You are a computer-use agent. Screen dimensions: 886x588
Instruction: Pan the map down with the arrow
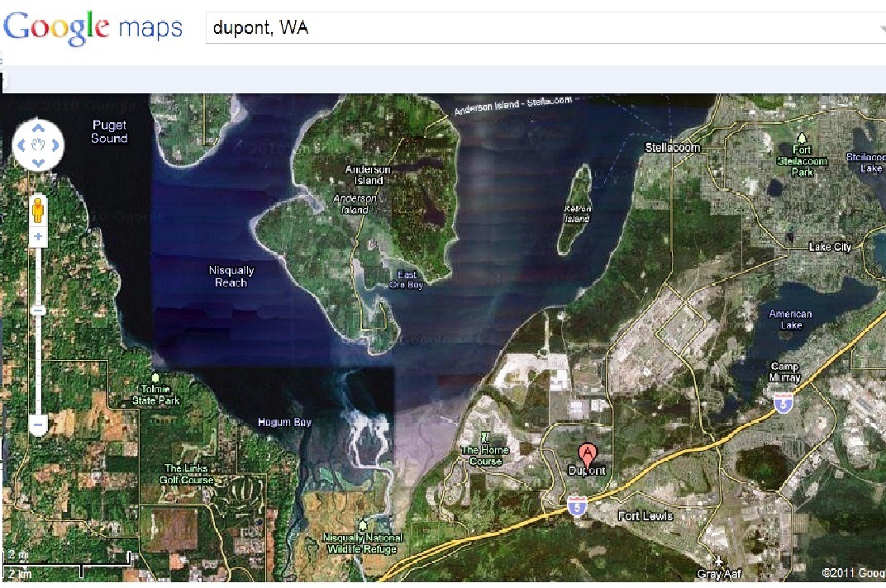38,163
